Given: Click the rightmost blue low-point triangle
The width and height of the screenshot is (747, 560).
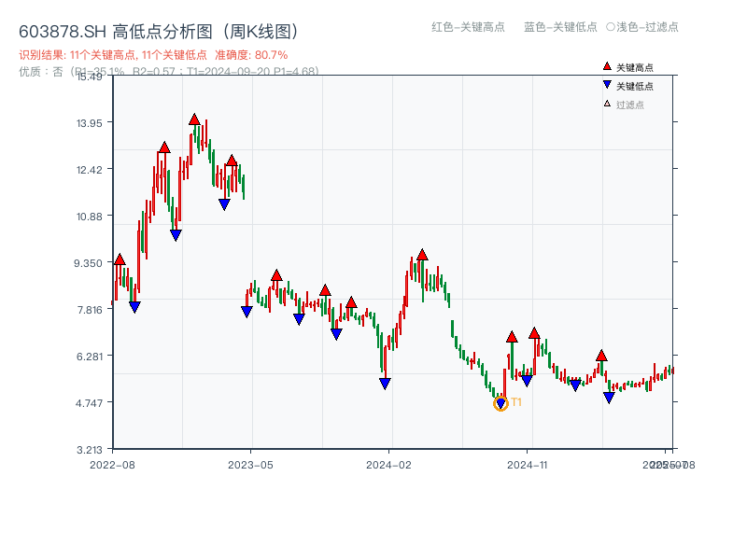Looking at the screenshot, I should click(609, 398).
